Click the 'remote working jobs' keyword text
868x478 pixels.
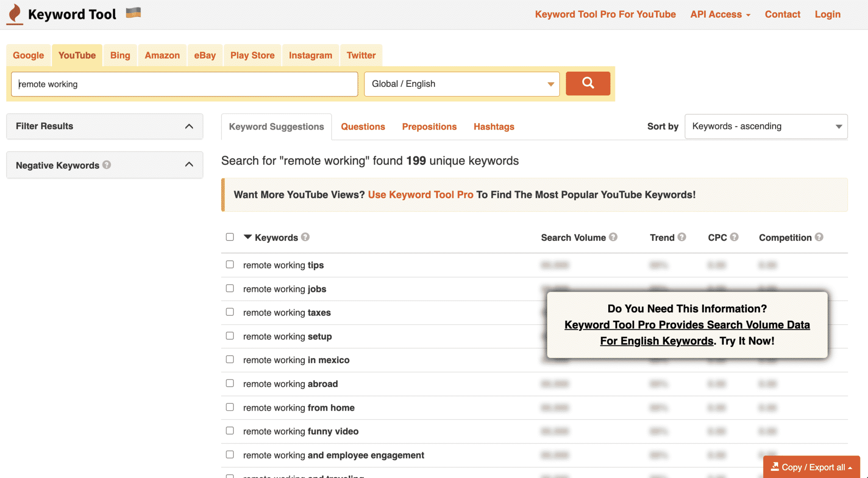[284, 289]
